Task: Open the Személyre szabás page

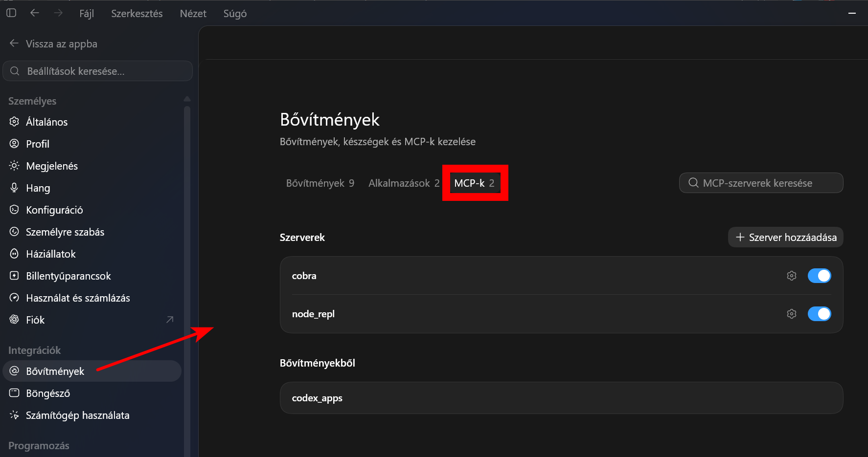Action: click(x=92, y=232)
